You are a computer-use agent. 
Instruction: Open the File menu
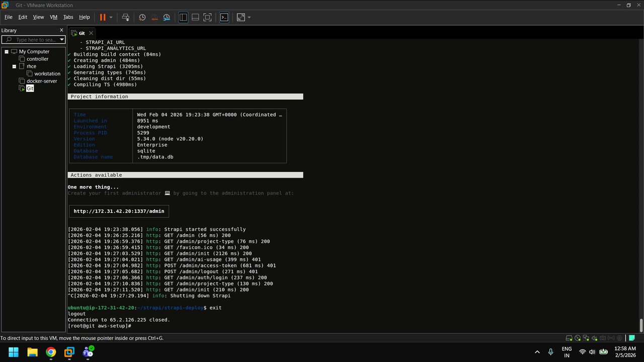[x=9, y=17]
